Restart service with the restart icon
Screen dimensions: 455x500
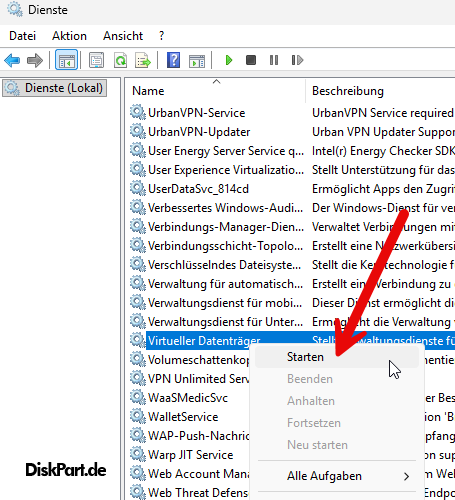pyautogui.click(x=297, y=60)
